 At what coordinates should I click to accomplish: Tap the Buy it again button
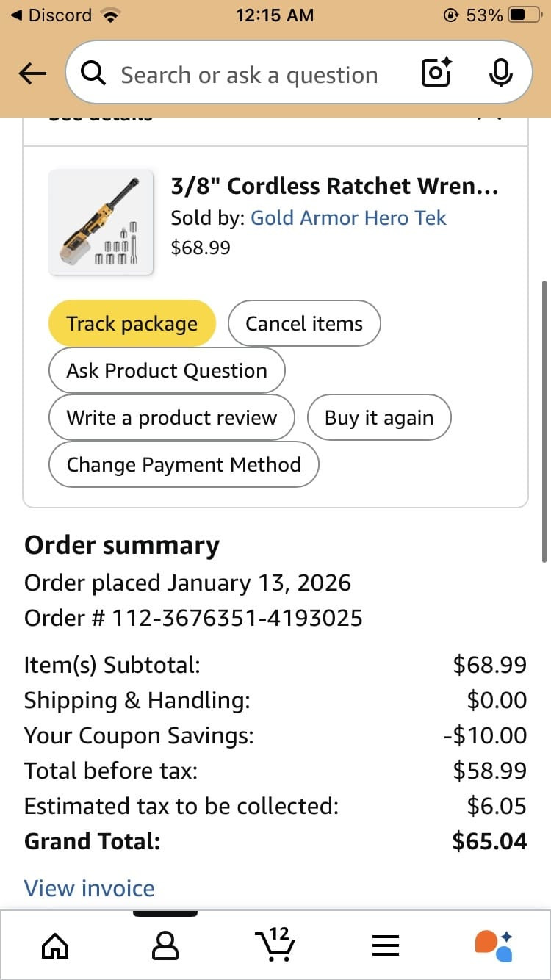point(379,418)
